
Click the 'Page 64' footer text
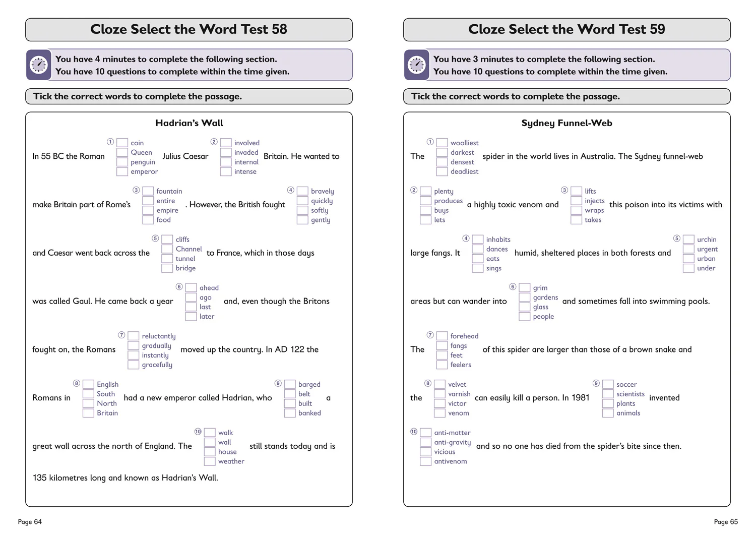30,522
